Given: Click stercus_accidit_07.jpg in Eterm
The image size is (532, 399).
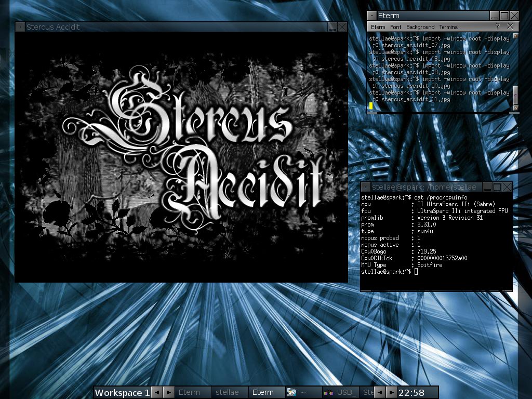Looking at the screenshot, I should tap(416, 45).
